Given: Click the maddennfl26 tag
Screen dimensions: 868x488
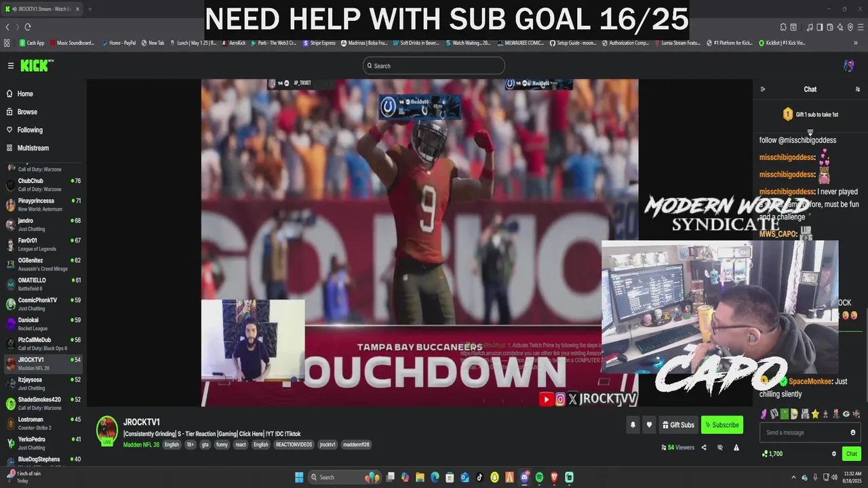Looking at the screenshot, I should [x=355, y=445].
